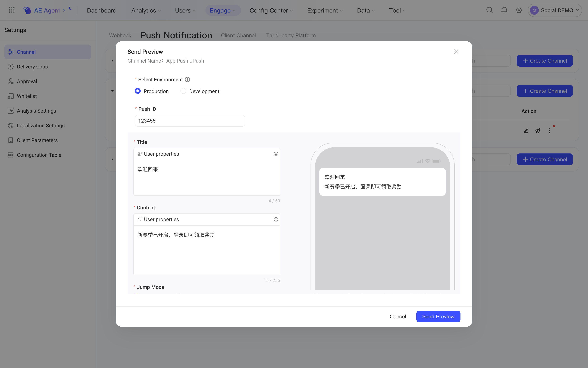This screenshot has height=368, width=588.
Task: Open Configuration Table in the sidebar
Action: pyautogui.click(x=48, y=155)
